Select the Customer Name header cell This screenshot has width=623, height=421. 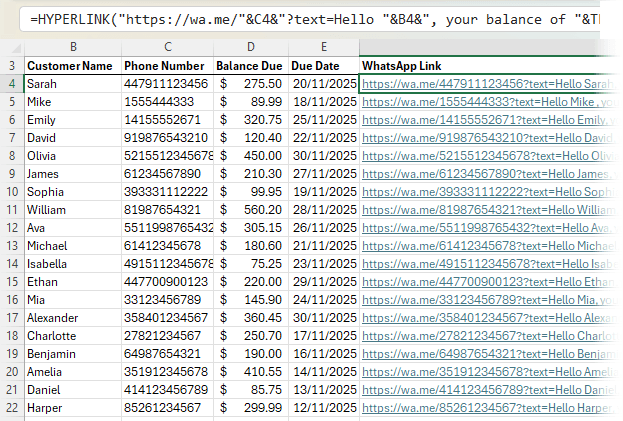click(x=72, y=66)
